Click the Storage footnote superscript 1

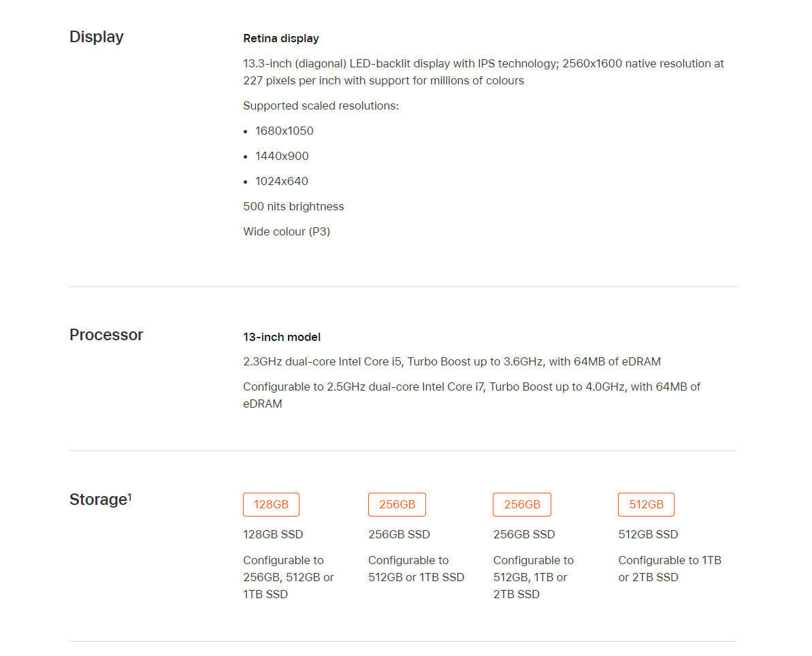pyautogui.click(x=130, y=497)
